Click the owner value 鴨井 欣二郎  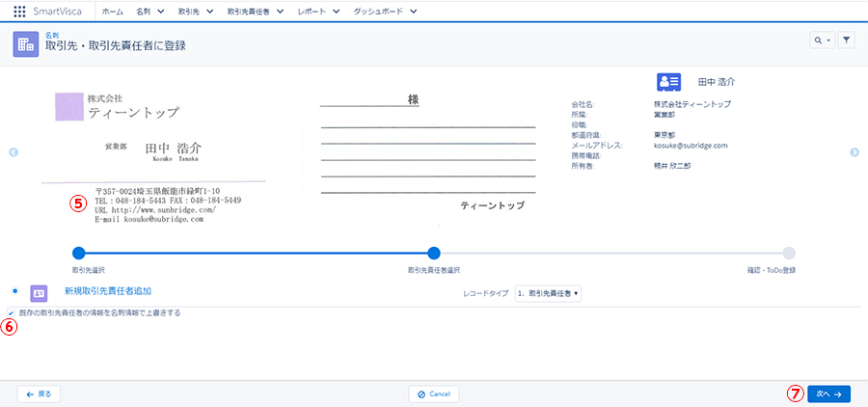tap(672, 166)
